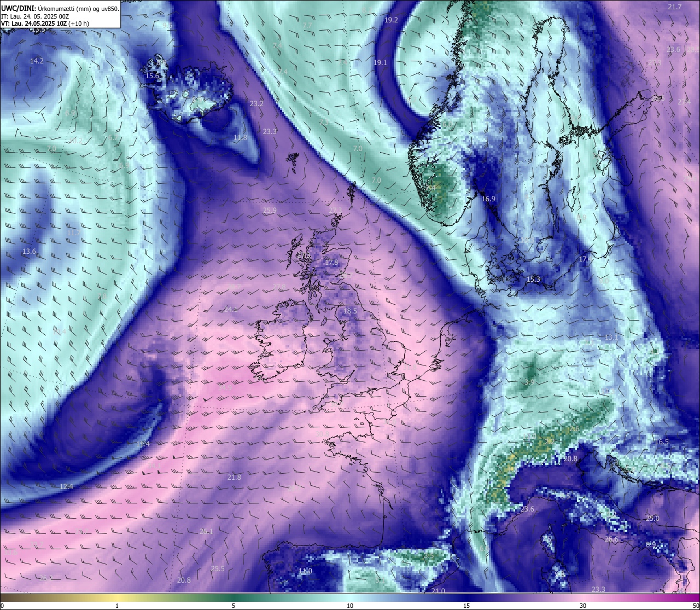Image resolution: width=700 pixels, height=610 pixels.
Task: Click the map value 13.6
Action: click(29, 252)
